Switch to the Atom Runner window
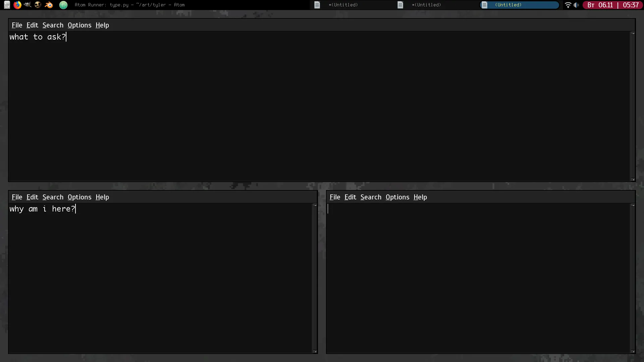Image resolution: width=644 pixels, height=362 pixels. [129, 5]
